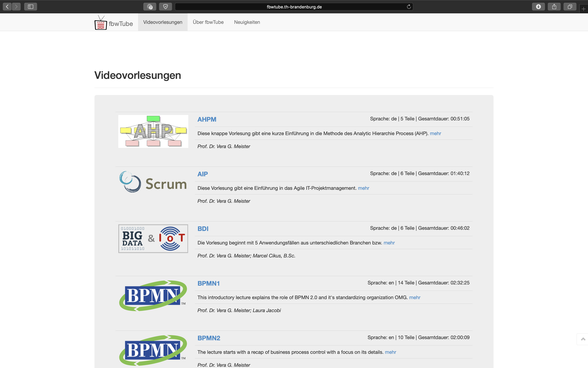Open the share sheet icon
Viewport: 588px width, 368px height.
click(554, 7)
